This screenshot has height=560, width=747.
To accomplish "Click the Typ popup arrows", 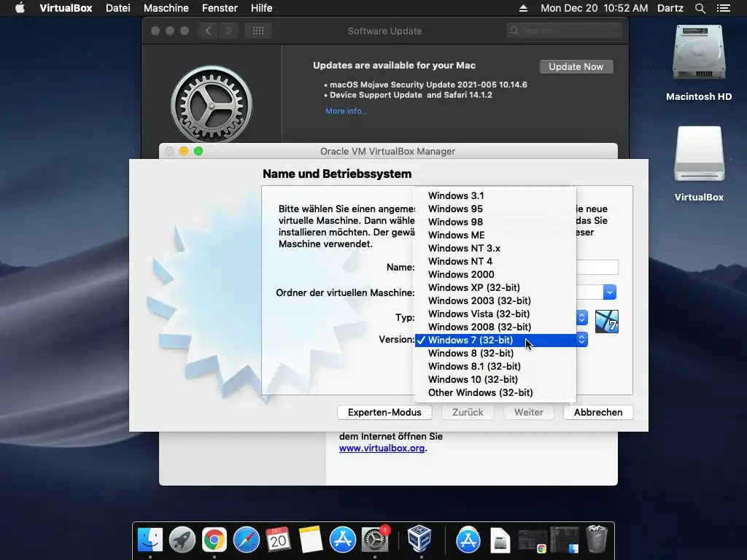I will pos(581,318).
